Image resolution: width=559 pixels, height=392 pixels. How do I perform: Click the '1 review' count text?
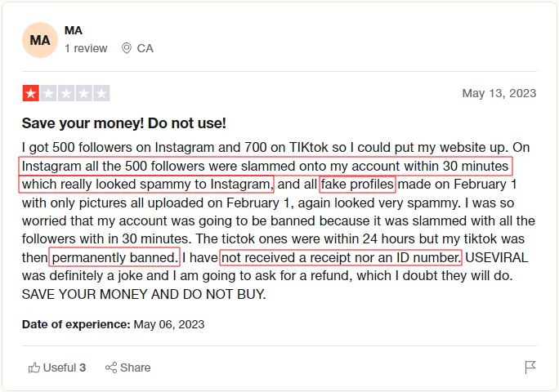tap(86, 48)
